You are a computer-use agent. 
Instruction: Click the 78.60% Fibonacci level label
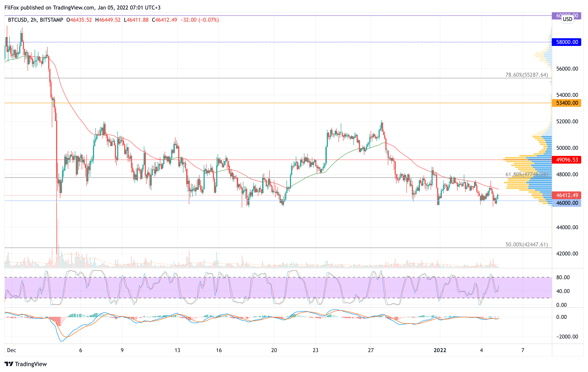526,75
